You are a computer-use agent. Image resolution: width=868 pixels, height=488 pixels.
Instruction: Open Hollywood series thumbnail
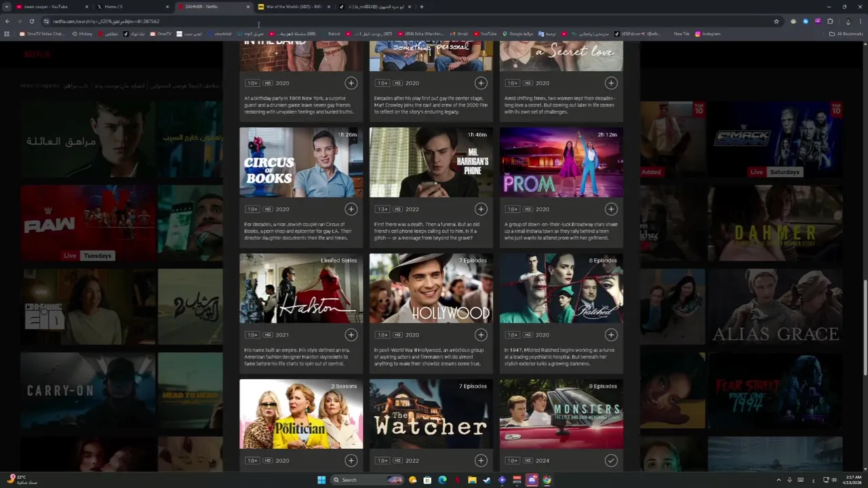(431, 289)
